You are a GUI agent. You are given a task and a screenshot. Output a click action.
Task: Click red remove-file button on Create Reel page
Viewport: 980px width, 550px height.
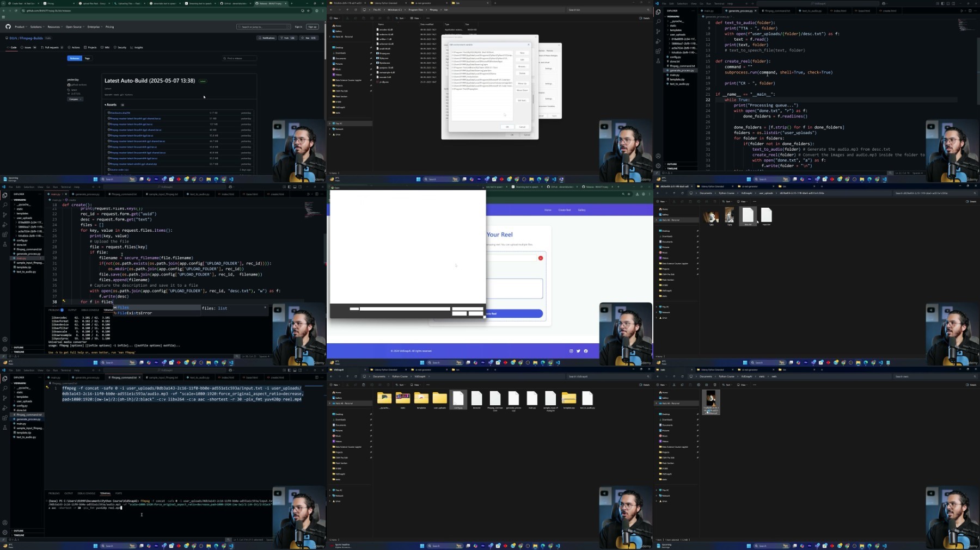point(541,258)
